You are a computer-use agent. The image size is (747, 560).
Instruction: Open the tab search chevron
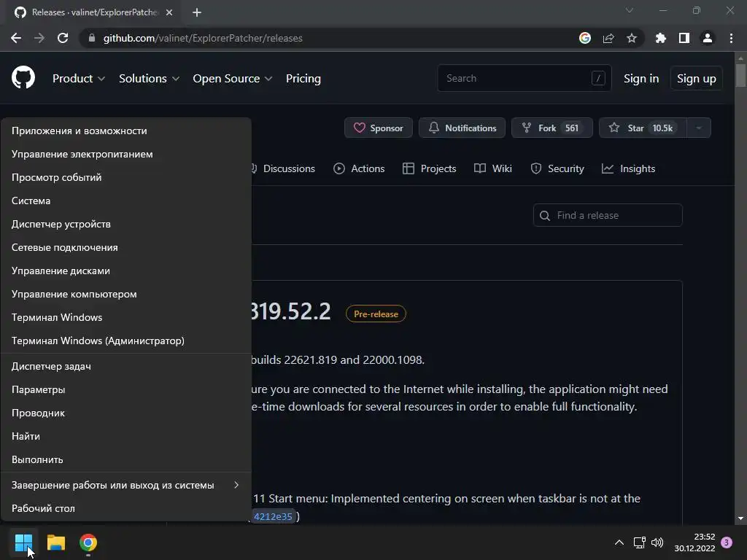(x=630, y=10)
